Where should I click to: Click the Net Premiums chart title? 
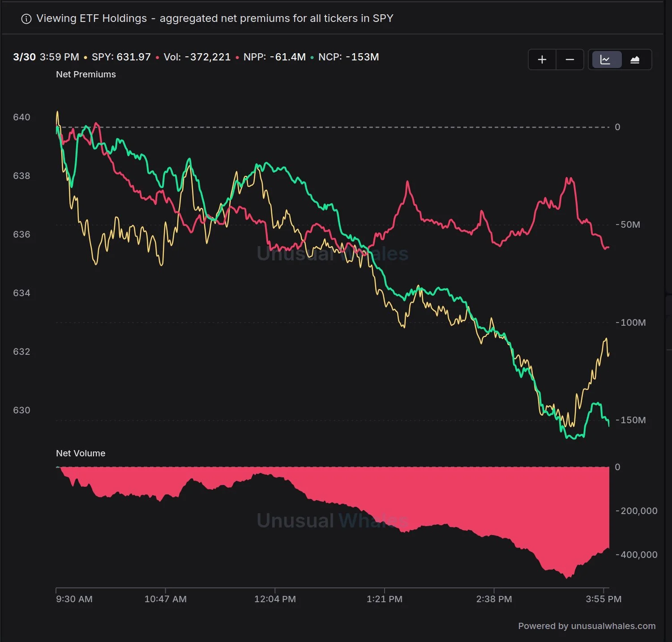click(x=86, y=74)
